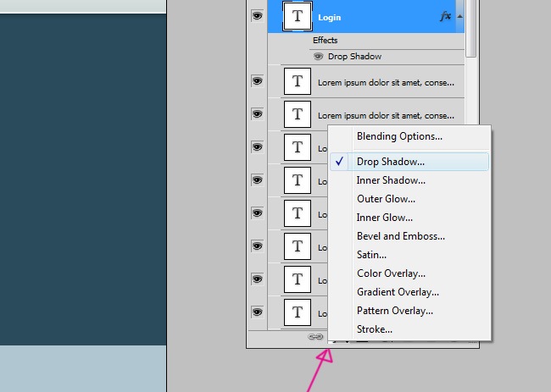Click the Drop Shadow effect label in the layer list
This screenshot has width=551, height=392.
[354, 57]
